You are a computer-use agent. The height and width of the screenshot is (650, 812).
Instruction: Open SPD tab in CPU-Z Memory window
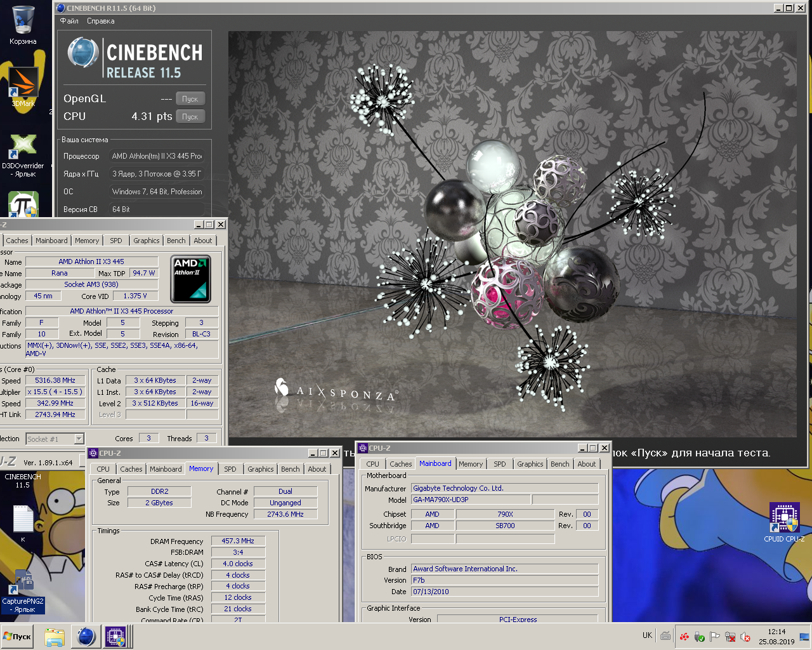(230, 469)
